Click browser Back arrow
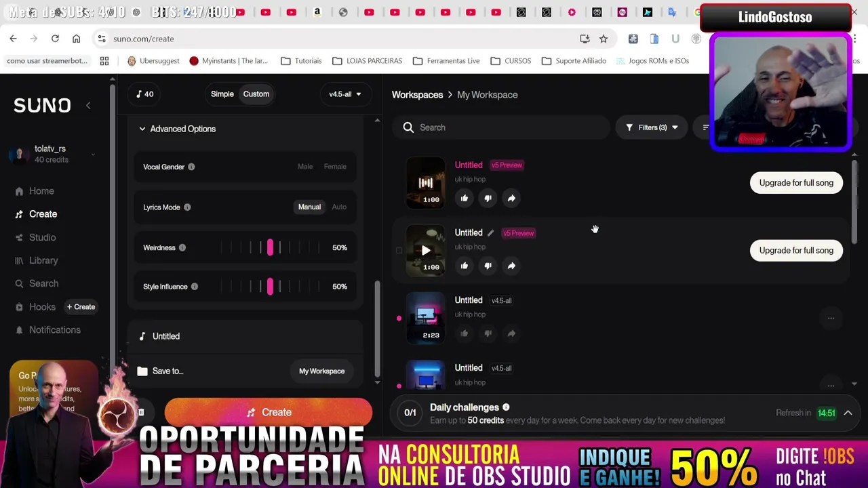The height and width of the screenshot is (488, 868). coord(13,39)
